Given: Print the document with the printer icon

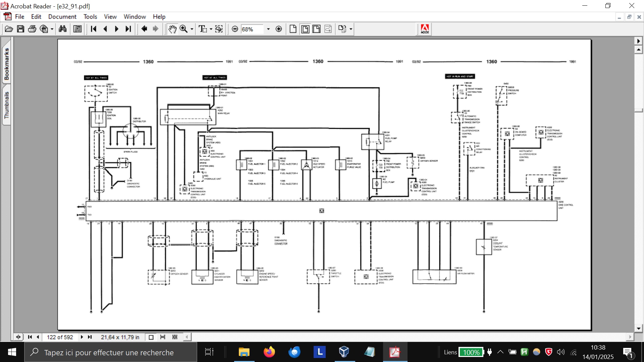Looking at the screenshot, I should click(32, 29).
